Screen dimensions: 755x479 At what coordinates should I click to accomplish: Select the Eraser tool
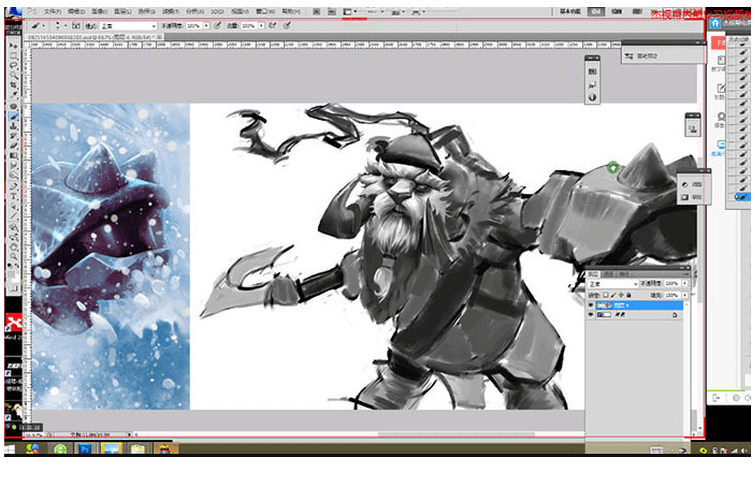pyautogui.click(x=13, y=146)
